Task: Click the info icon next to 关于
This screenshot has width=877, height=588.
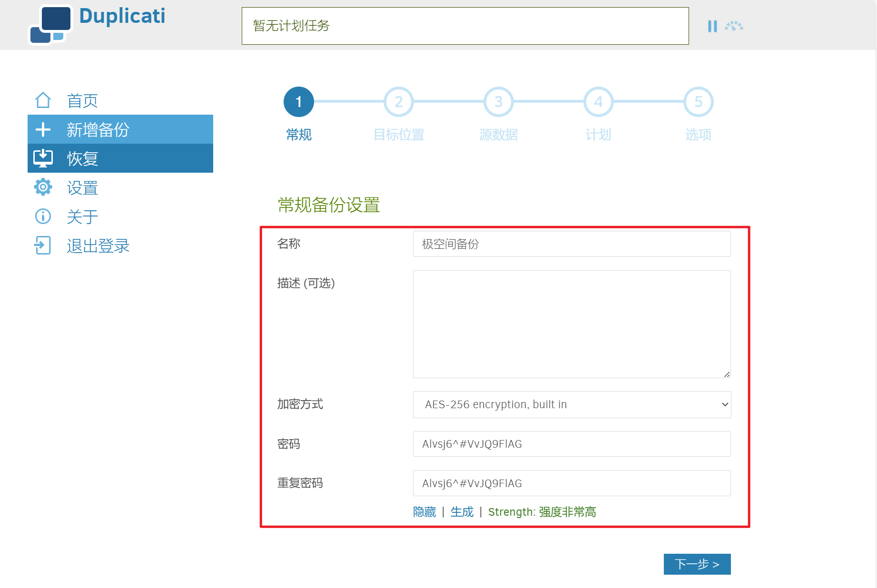Action: 43,216
